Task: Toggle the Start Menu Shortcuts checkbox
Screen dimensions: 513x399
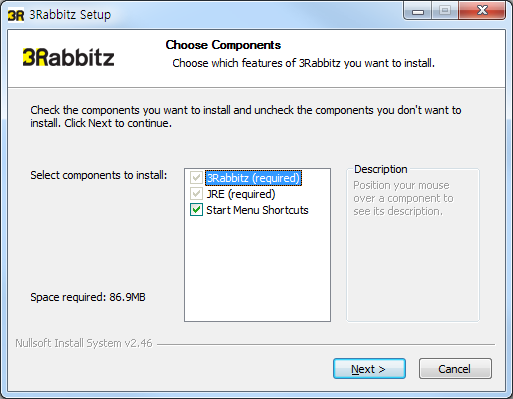Action: coord(196,210)
